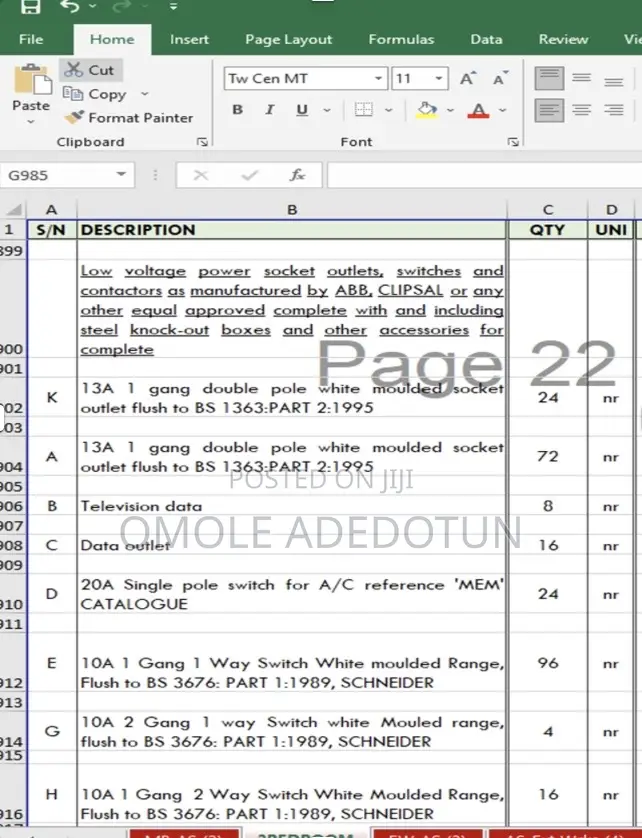Screen dimensions: 642x838
Task: Select the row 1 header
Action: click(x=11, y=230)
